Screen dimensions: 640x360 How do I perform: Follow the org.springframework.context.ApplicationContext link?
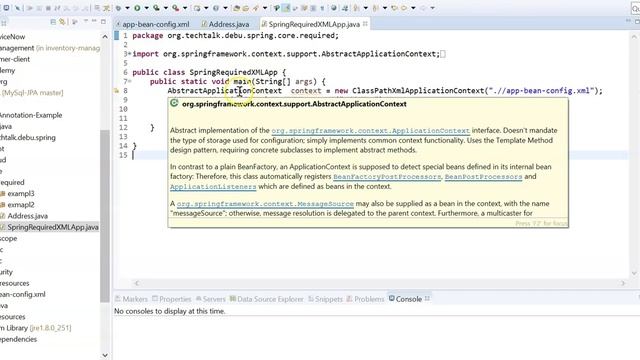[x=371, y=131]
